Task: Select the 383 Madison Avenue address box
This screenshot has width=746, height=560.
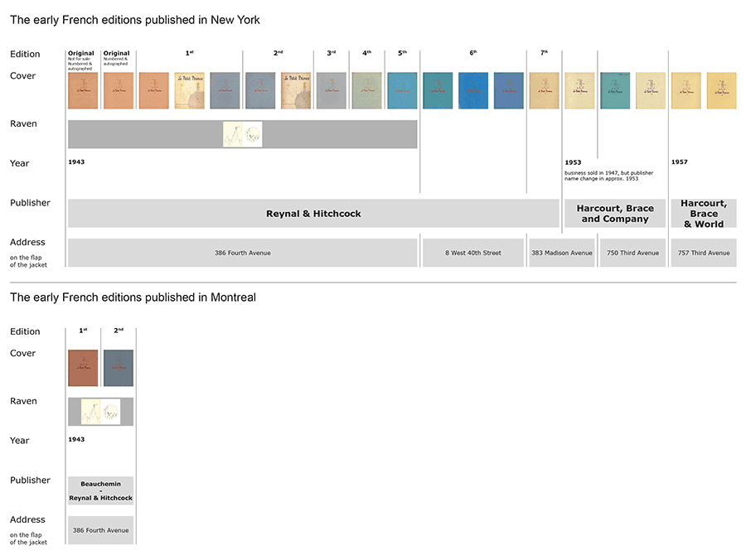Action: coord(562,253)
